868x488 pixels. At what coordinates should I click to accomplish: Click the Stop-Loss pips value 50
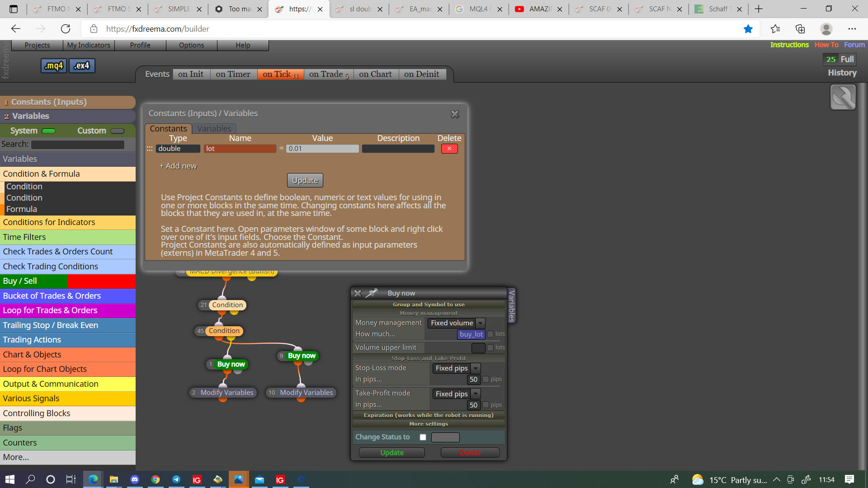(473, 380)
